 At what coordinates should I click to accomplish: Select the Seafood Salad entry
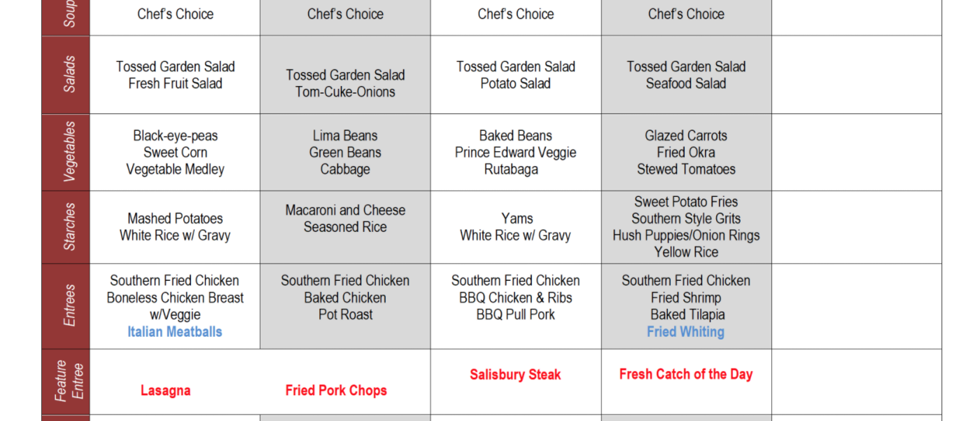click(x=685, y=83)
